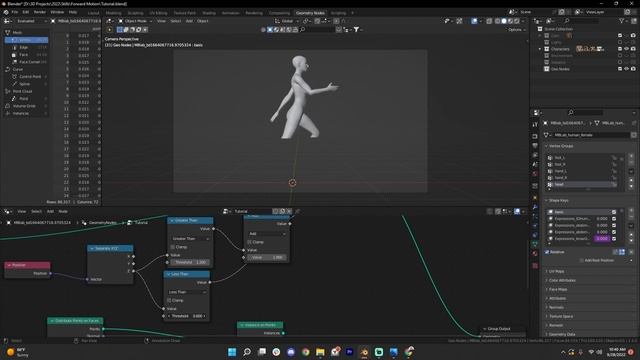Image resolution: width=640 pixels, height=360 pixels.
Task: Open Less Than operation dropdown in node
Action: 187,292
